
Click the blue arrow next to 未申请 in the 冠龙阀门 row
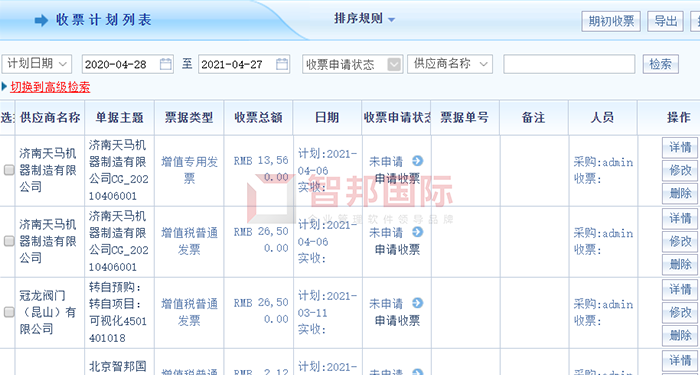[417, 303]
